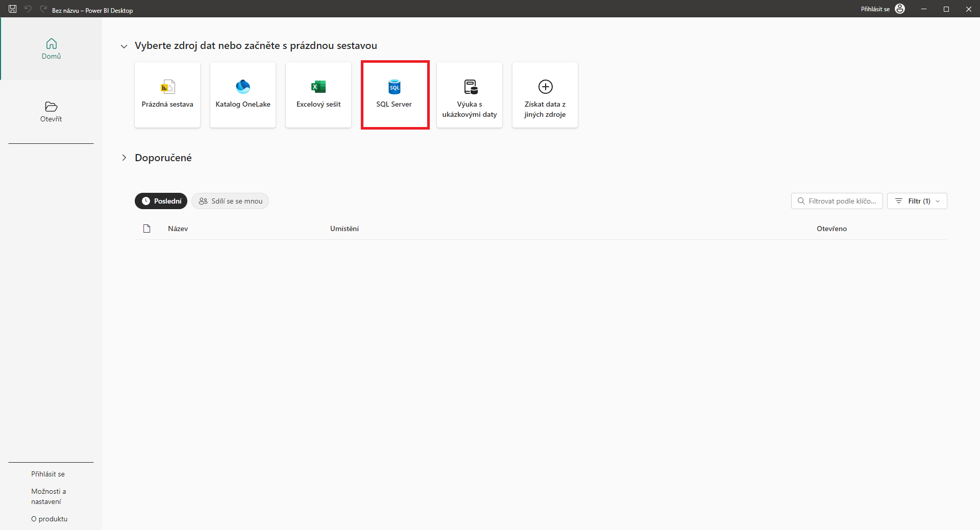Viewport: 980px width, 530px height.
Task: Sort by the Umístění column header
Action: pyautogui.click(x=345, y=229)
